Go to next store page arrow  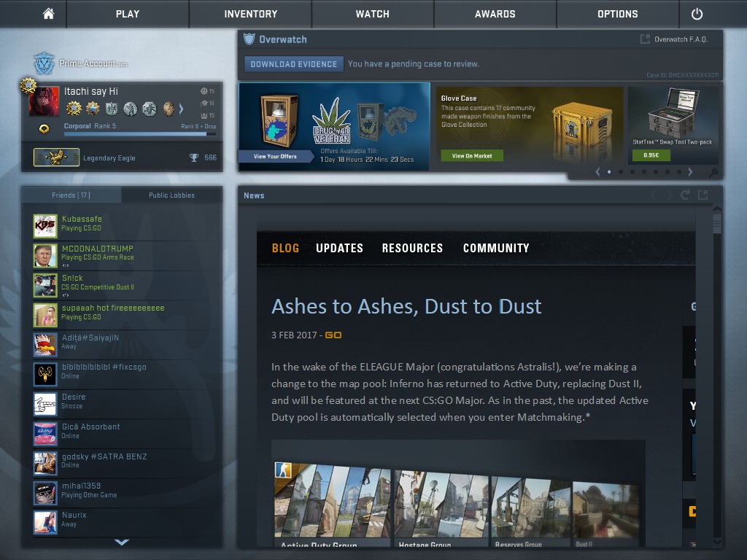[690, 172]
